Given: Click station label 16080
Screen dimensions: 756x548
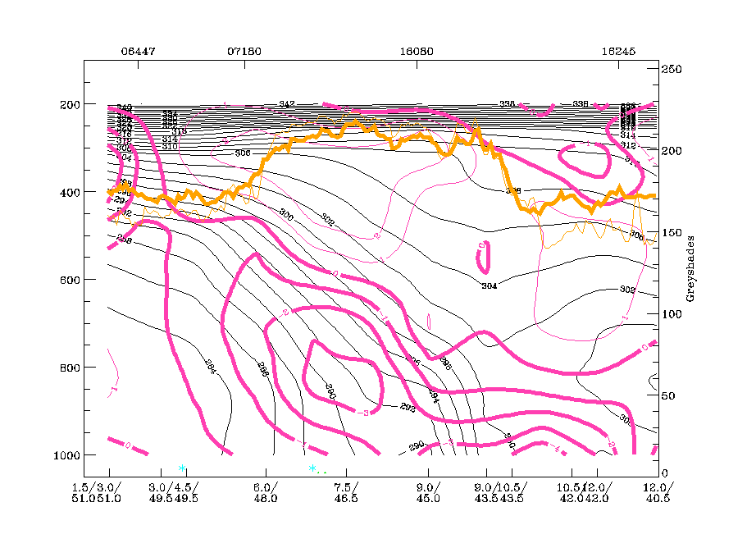Looking at the screenshot, I should point(417,51).
